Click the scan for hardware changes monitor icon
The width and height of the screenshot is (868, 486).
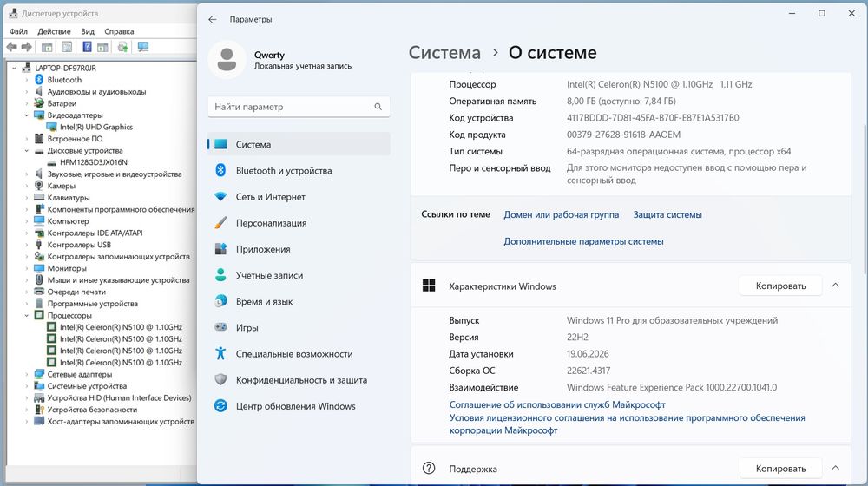[x=143, y=47]
